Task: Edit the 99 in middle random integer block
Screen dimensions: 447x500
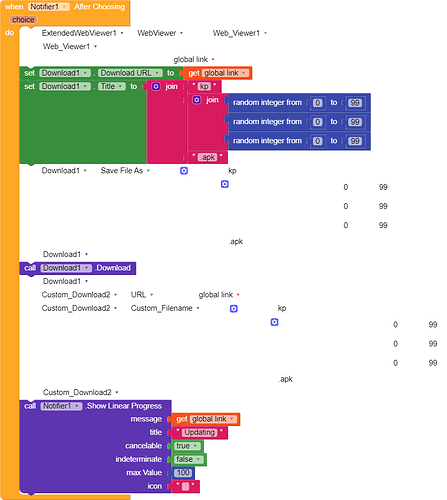Action: click(x=355, y=122)
